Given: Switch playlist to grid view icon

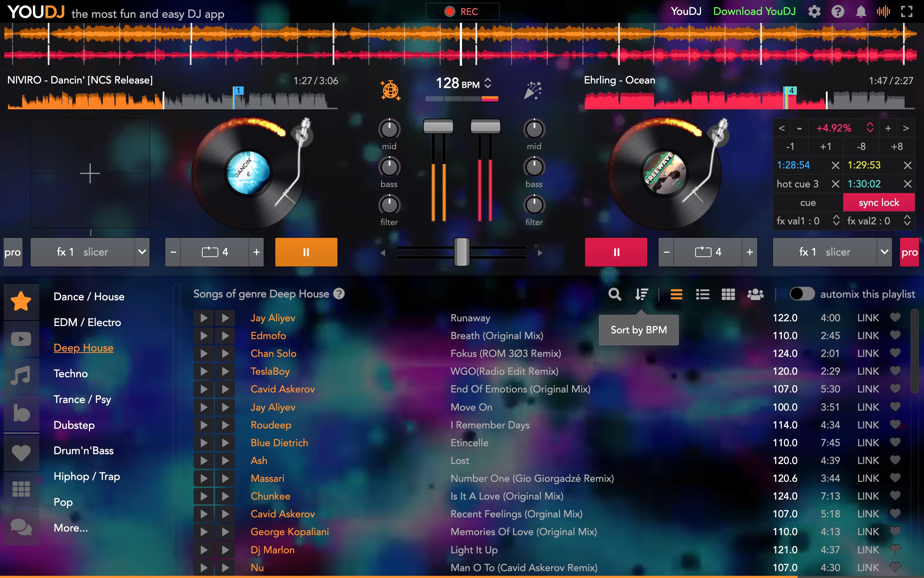Looking at the screenshot, I should [x=728, y=294].
